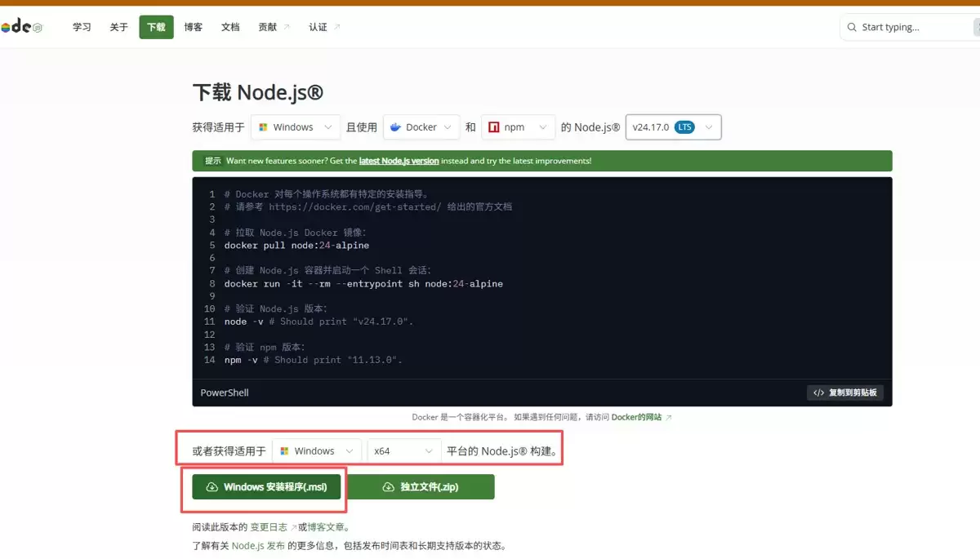Expand the npm package manager dropdown
The image size is (980, 559).
pos(519,127)
